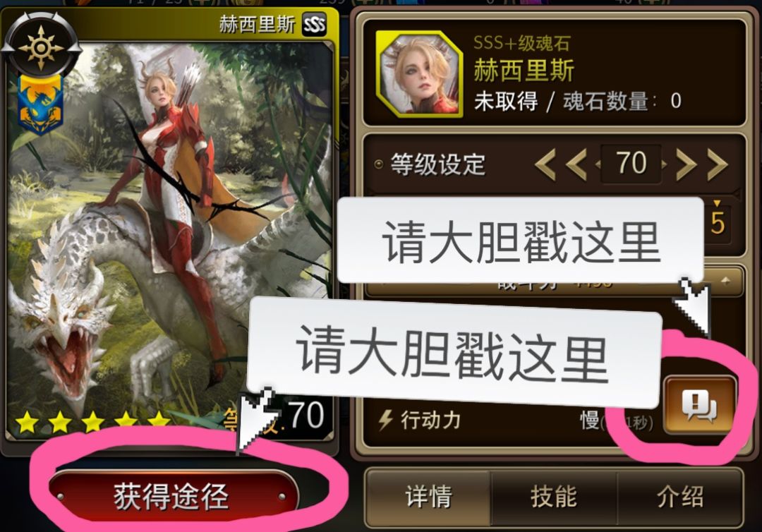Viewport: 762px width, 532px height.
Task: Decrease level by one with single left arrow
Action: pos(576,164)
